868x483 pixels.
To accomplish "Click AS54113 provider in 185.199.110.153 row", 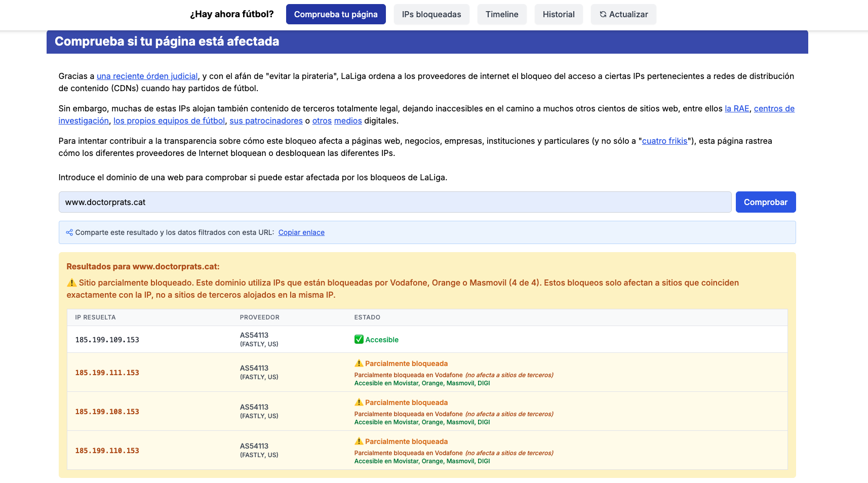I will (254, 446).
